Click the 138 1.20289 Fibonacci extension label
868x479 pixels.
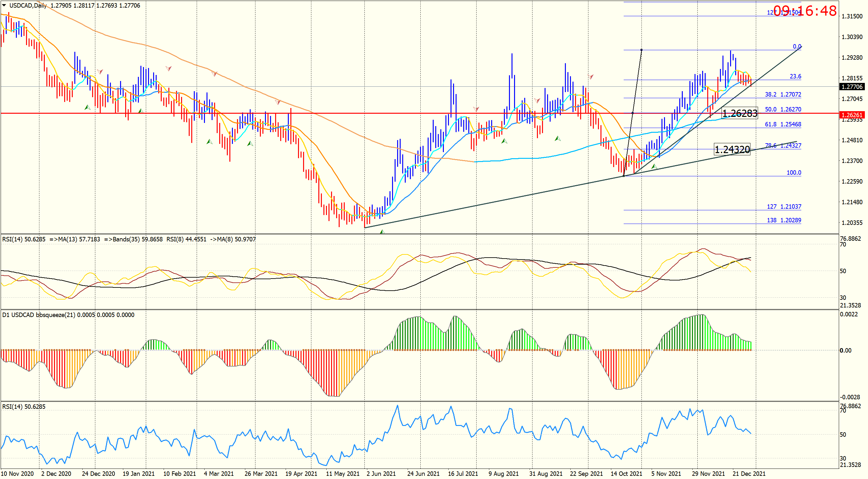tap(784, 220)
